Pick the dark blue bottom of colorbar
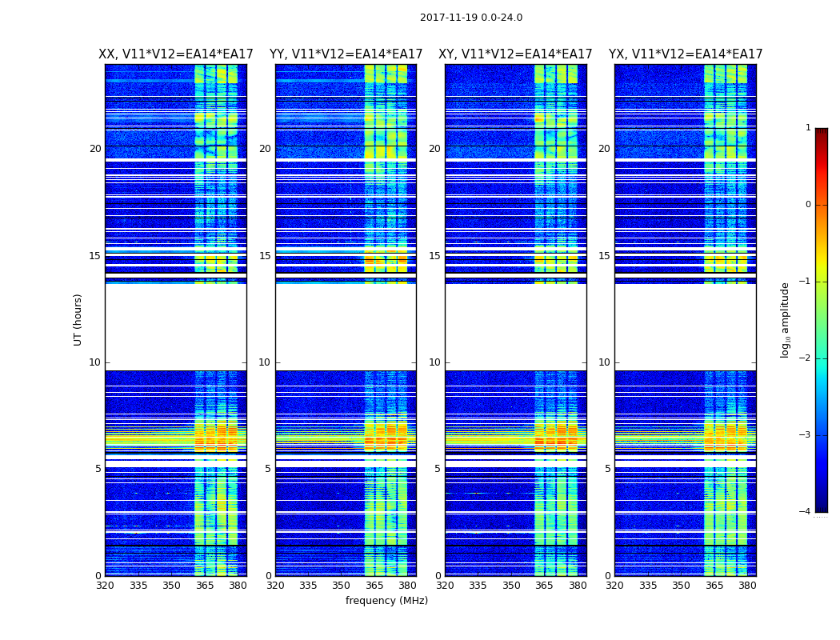 tap(821, 506)
